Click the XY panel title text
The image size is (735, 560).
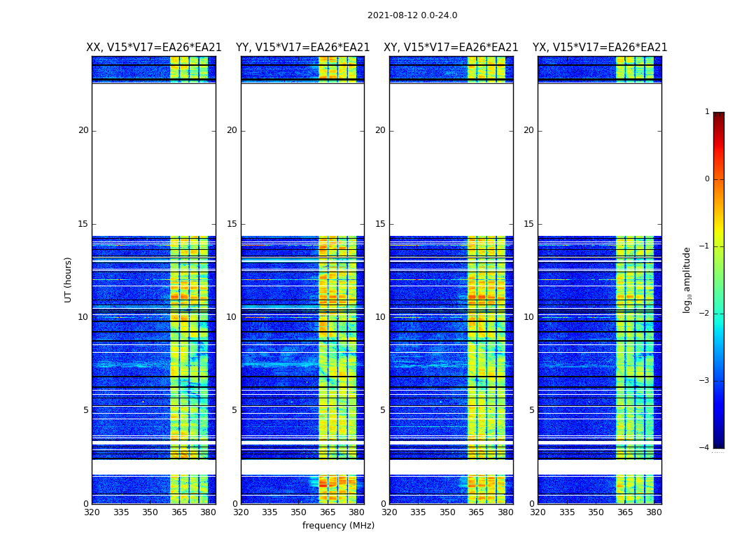point(451,48)
